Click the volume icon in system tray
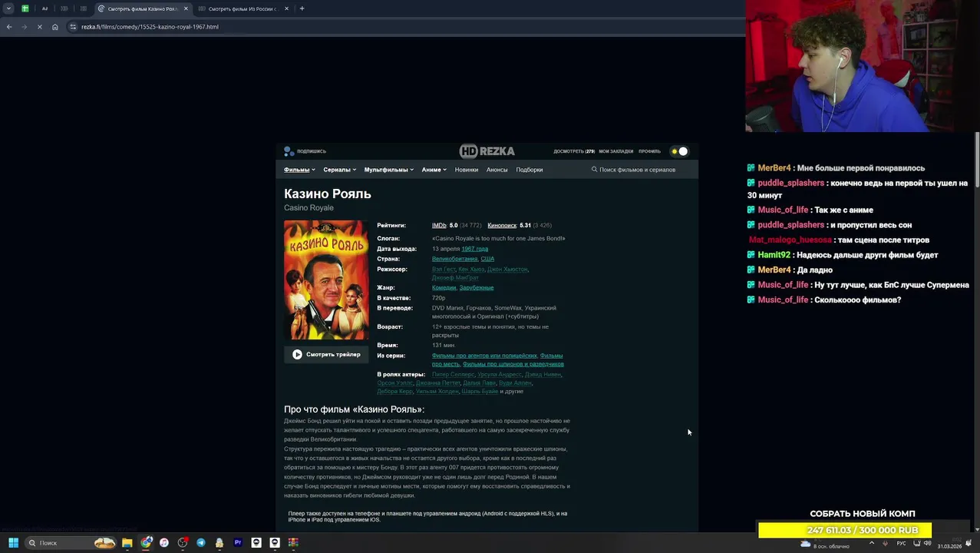The height and width of the screenshot is (553, 980). (x=927, y=544)
